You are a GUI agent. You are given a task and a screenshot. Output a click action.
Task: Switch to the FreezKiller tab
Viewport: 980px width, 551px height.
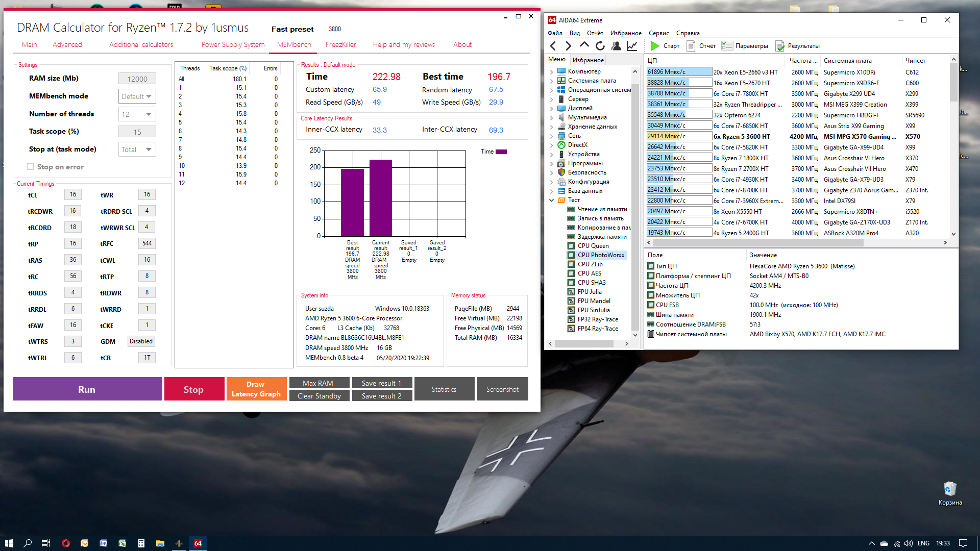point(340,44)
